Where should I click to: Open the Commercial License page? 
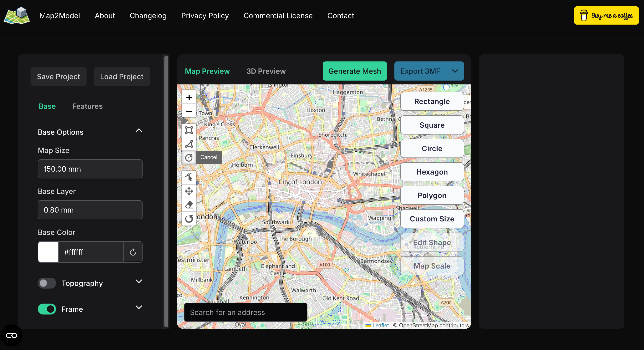[x=278, y=15]
